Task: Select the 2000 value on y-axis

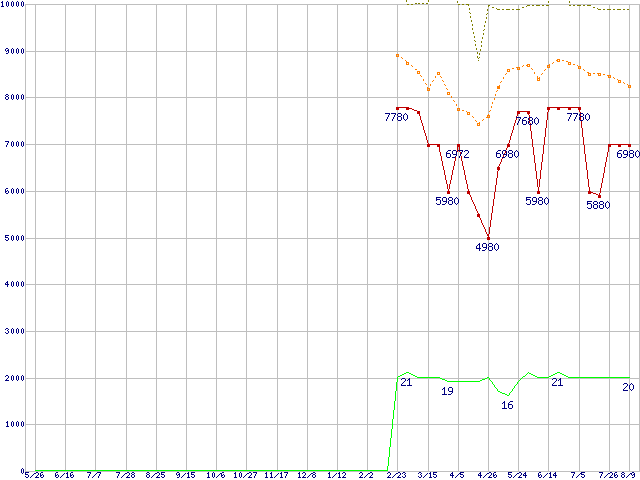Action: [11, 378]
